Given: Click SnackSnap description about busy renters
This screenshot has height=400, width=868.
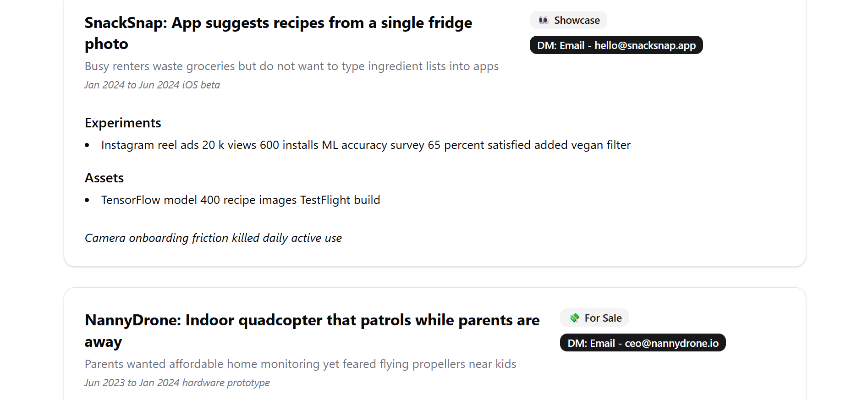Looking at the screenshot, I should click(x=291, y=66).
